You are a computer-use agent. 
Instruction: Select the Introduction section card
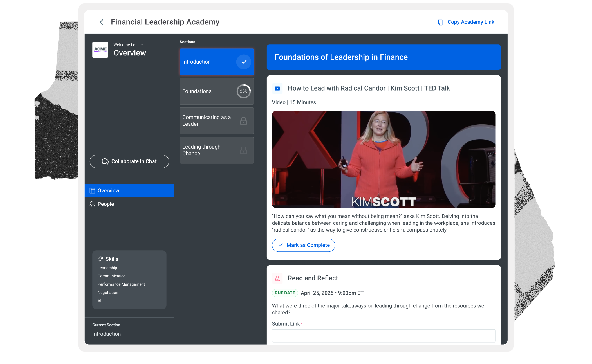217,62
